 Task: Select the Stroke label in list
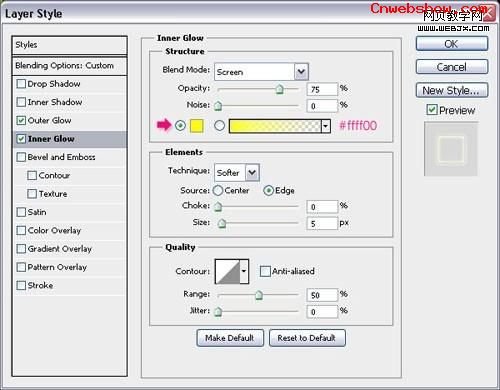pyautogui.click(x=40, y=285)
